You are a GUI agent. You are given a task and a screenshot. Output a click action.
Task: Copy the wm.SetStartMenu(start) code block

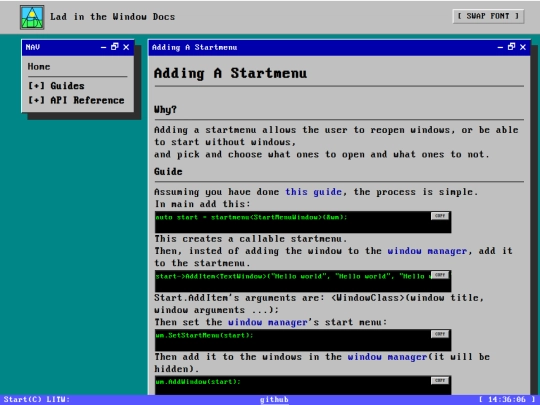[x=440, y=334]
